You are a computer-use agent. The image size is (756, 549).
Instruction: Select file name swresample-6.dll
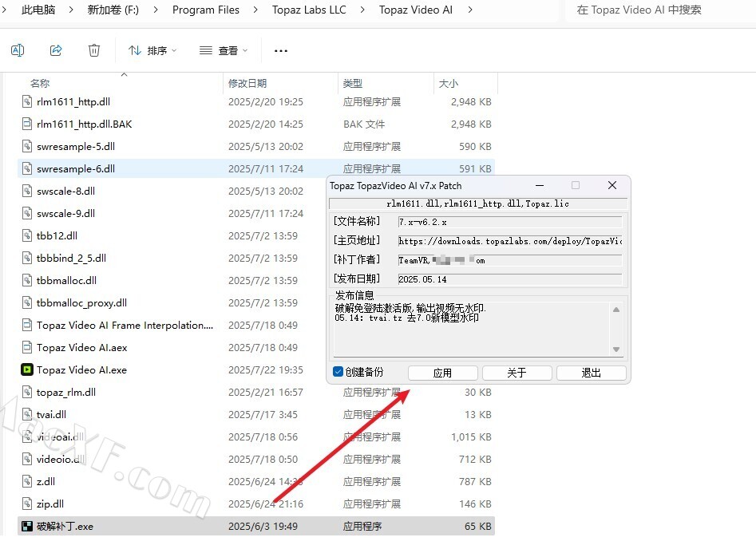[x=76, y=168]
